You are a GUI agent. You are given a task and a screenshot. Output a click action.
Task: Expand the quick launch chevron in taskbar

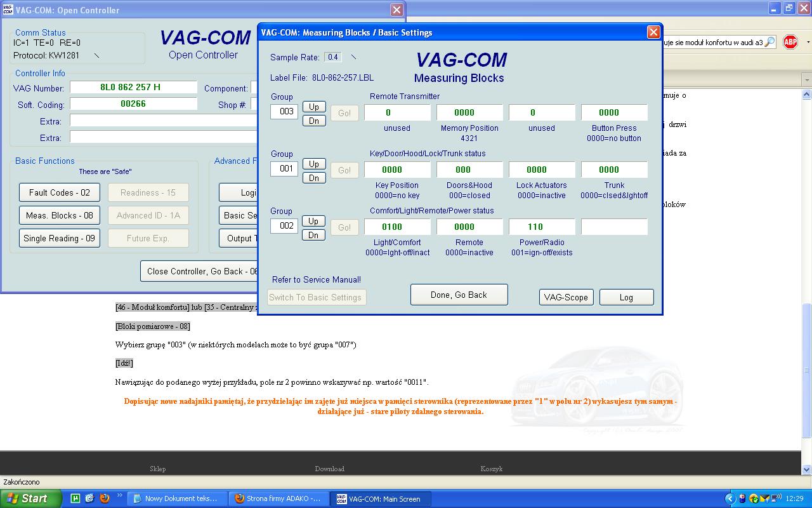click(x=119, y=496)
